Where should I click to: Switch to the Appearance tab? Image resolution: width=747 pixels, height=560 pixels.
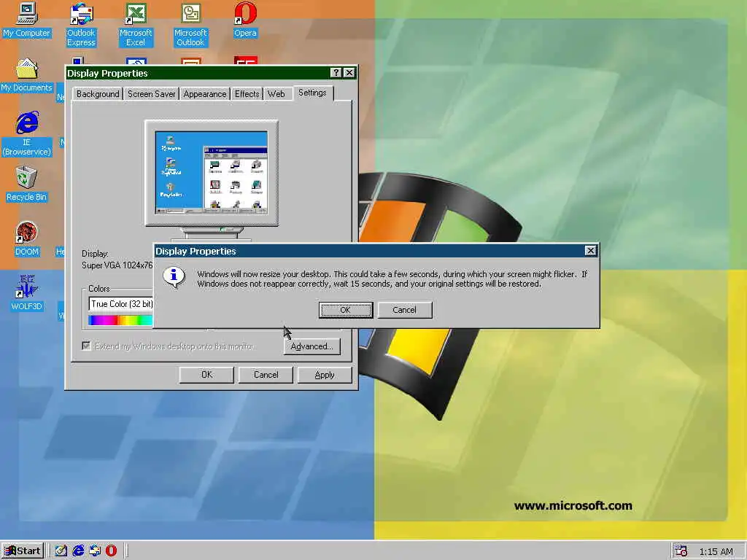point(205,94)
